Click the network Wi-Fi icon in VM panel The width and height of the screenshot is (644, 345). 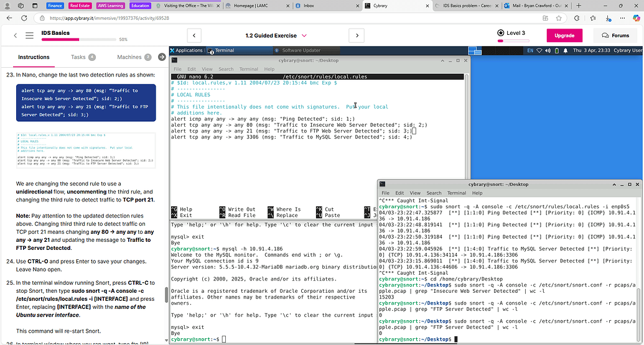pyautogui.click(x=540, y=50)
